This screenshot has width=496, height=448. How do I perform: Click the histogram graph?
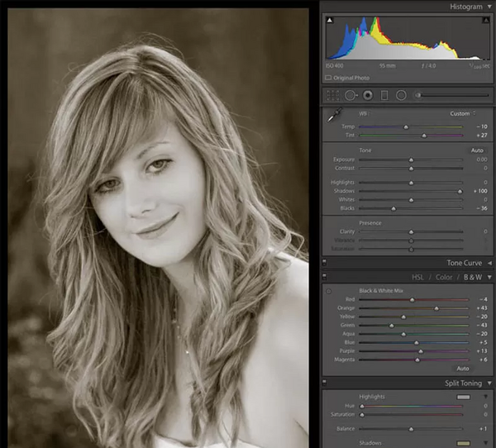[x=408, y=38]
